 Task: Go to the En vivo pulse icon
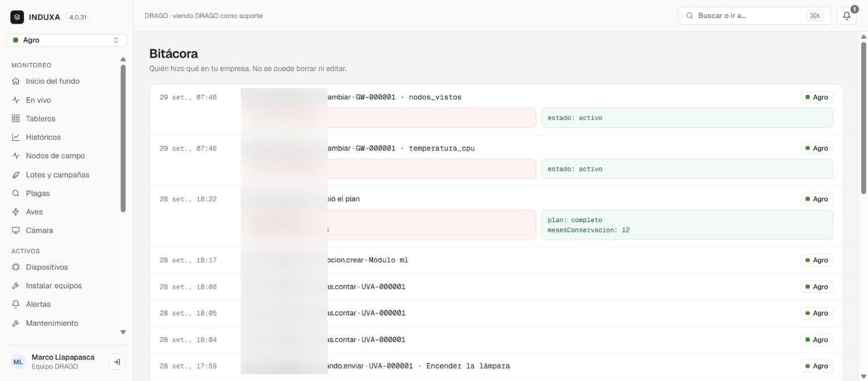(x=16, y=100)
